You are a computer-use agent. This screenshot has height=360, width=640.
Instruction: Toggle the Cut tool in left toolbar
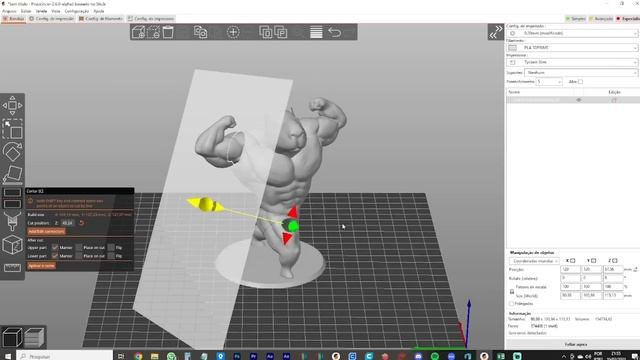(x=12, y=198)
